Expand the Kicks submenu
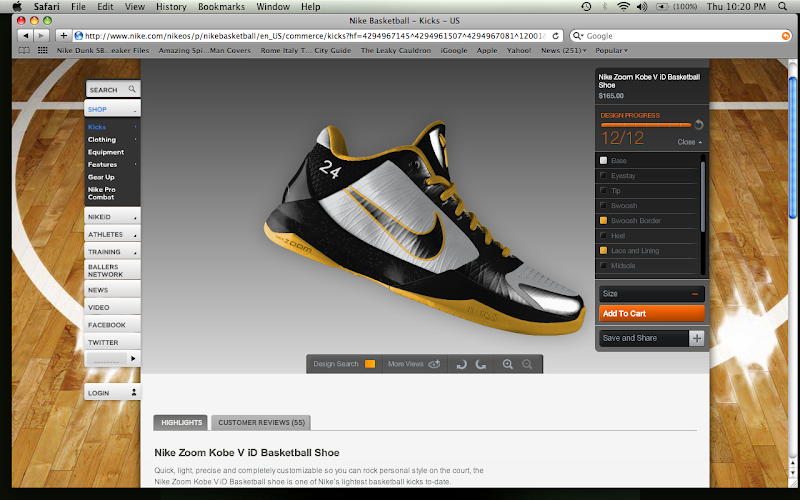 coord(112,127)
